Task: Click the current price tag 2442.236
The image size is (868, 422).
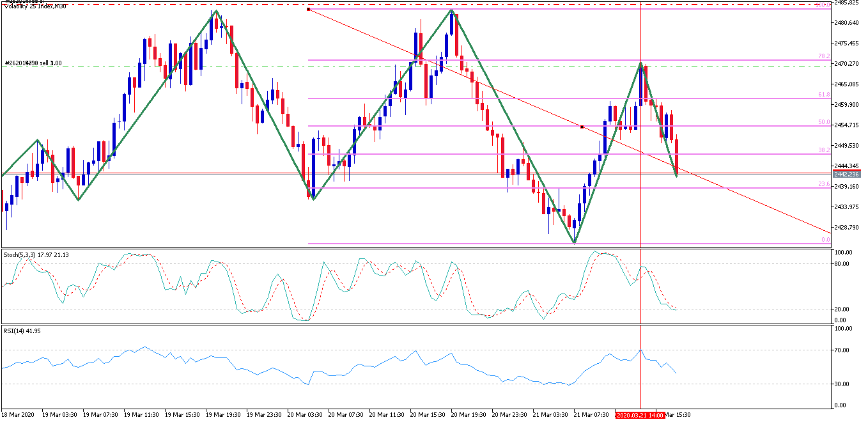Action: 848,174
